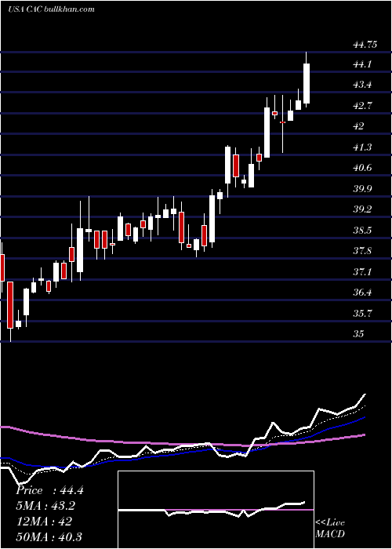Click inside the MACD inset chart box

tap(216, 510)
